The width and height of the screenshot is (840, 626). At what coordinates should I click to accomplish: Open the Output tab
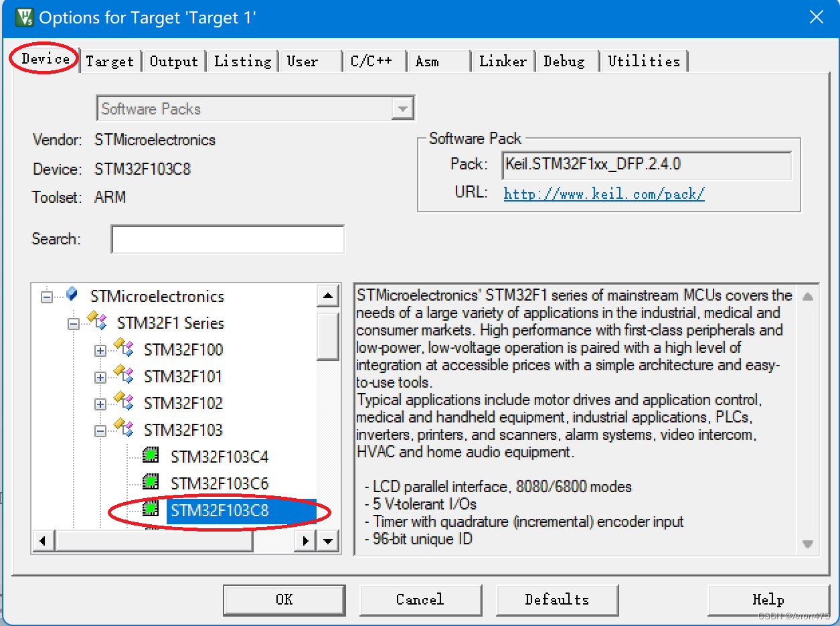[174, 62]
